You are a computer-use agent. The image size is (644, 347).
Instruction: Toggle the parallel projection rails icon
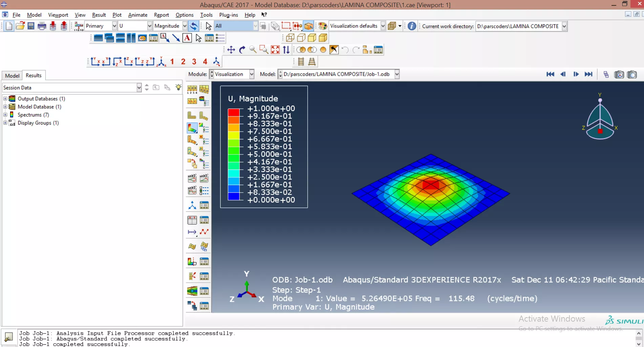click(x=301, y=62)
